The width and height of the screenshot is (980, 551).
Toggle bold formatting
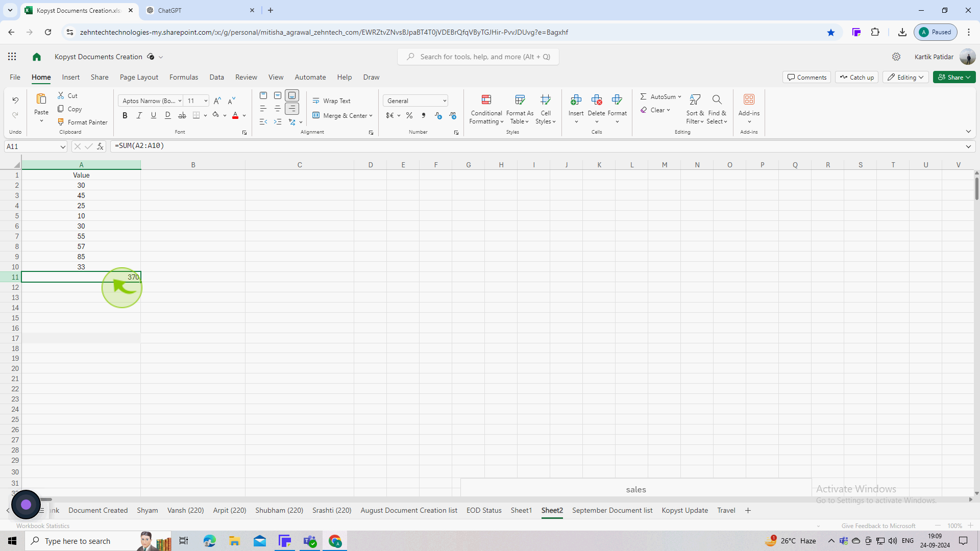tap(125, 115)
